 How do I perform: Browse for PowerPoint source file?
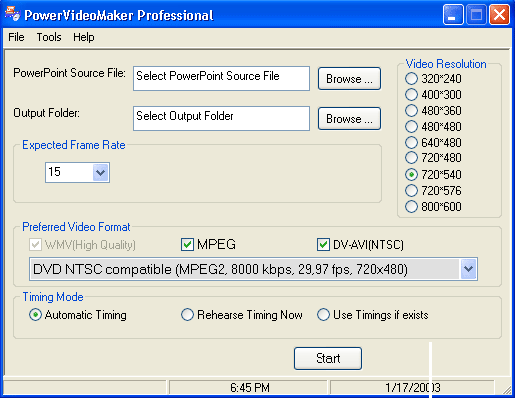pyautogui.click(x=349, y=79)
